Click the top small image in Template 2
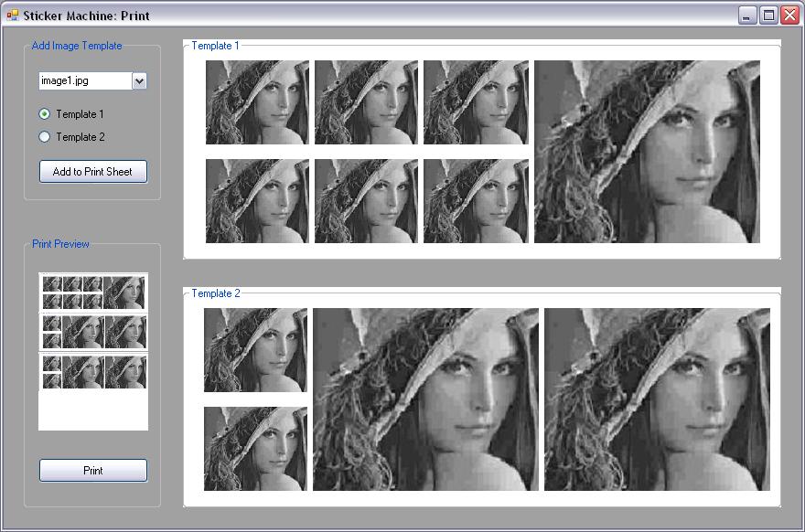805x532 pixels. [255, 350]
